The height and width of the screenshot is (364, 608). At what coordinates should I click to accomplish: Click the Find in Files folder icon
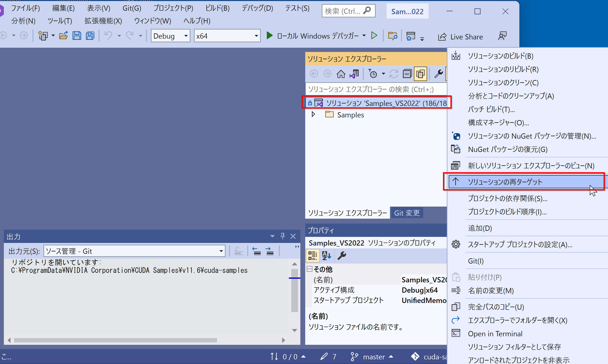tap(392, 36)
